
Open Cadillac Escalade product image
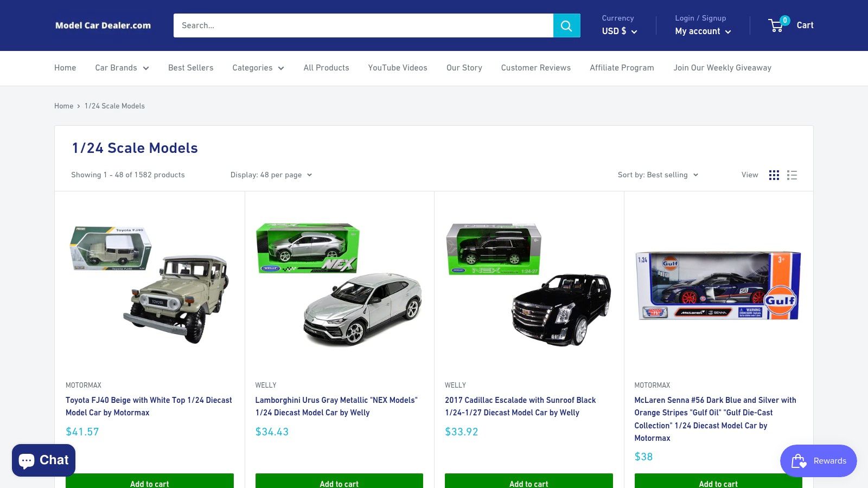pyautogui.click(x=529, y=285)
